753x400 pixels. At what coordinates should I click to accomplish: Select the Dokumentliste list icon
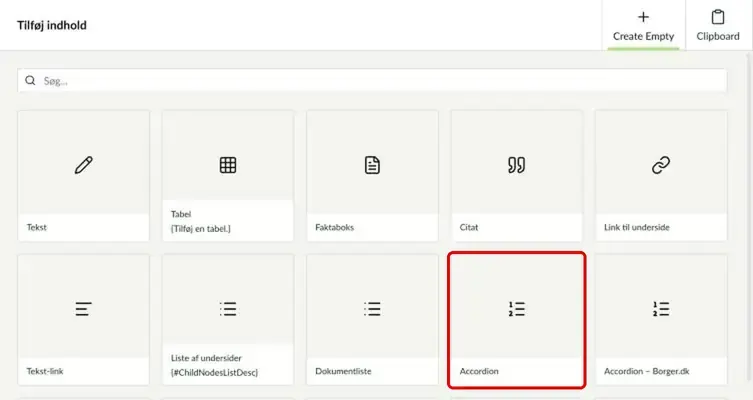(372, 309)
